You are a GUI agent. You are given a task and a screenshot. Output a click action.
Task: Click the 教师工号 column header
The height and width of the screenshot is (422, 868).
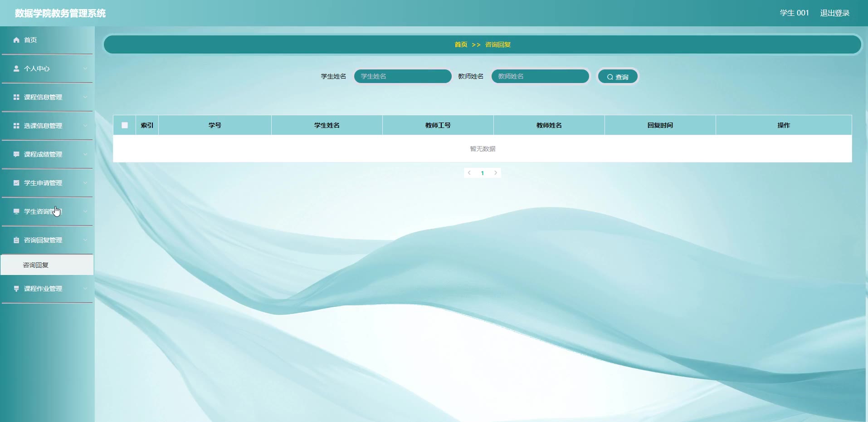pos(438,125)
